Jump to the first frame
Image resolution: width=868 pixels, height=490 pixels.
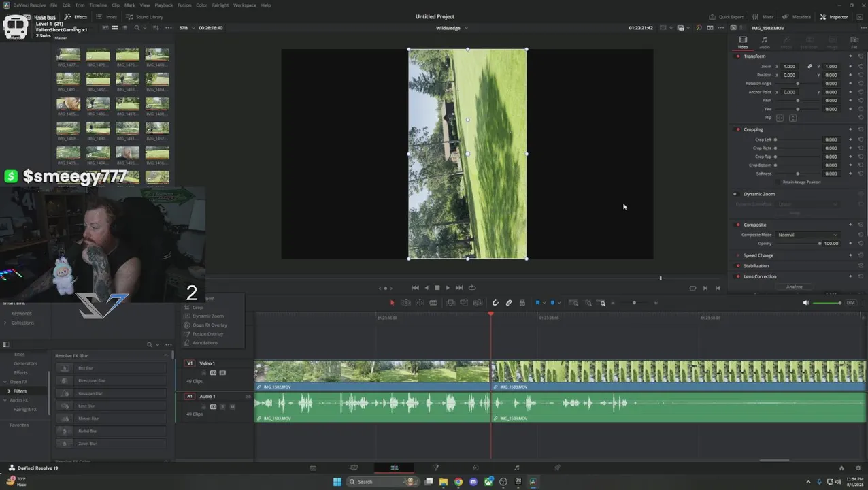pyautogui.click(x=415, y=288)
